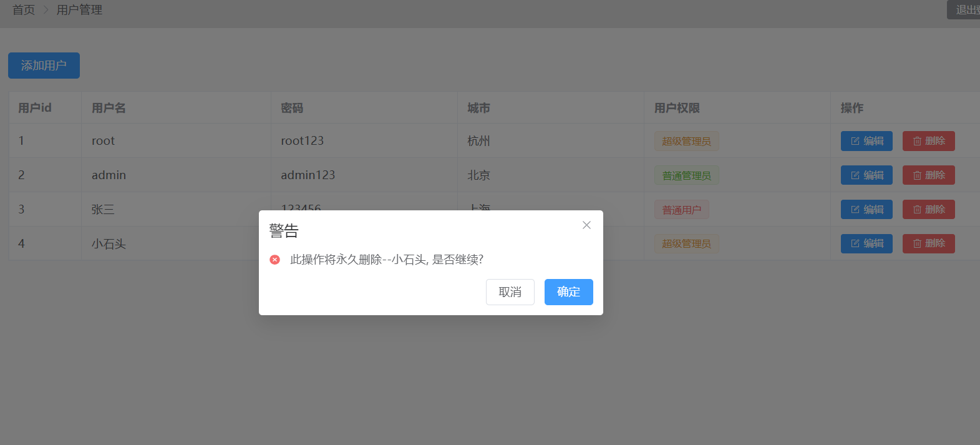Delete the root user row
Screen dimensions: 980x445
point(928,141)
